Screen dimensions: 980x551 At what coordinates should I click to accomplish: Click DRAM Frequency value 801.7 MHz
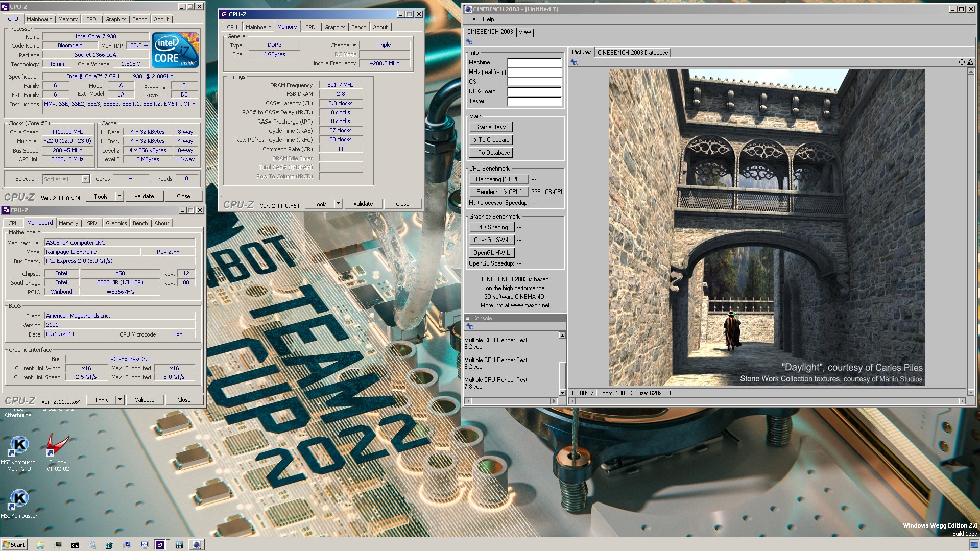coord(341,85)
